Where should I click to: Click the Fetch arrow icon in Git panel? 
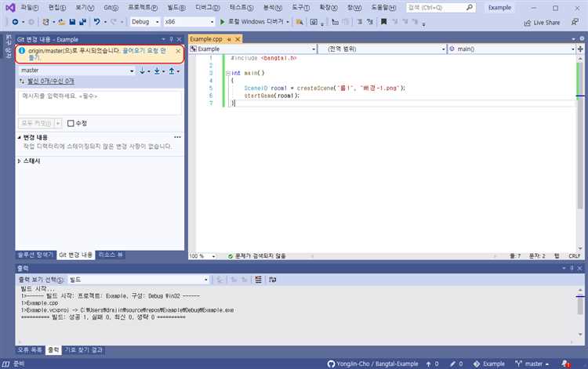(x=142, y=71)
